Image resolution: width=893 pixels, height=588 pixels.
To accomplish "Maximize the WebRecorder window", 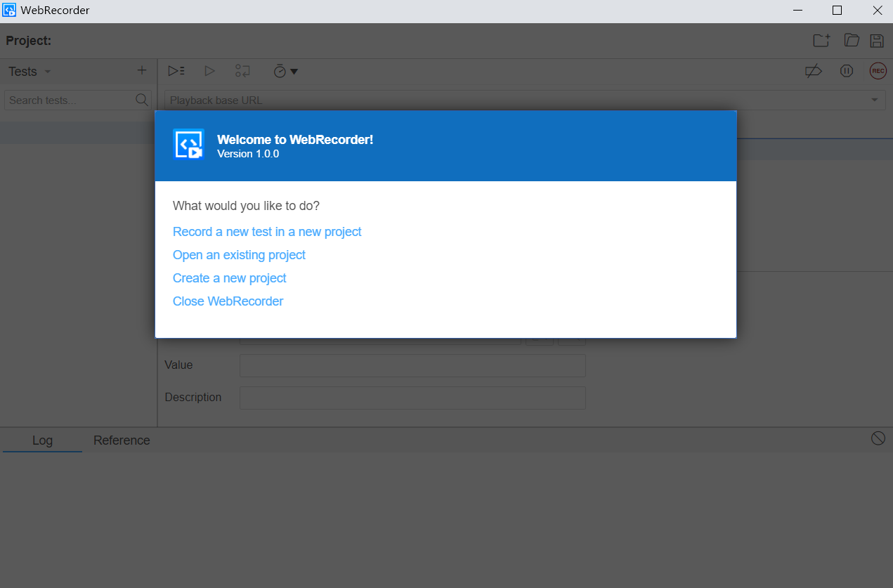I will [837, 11].
